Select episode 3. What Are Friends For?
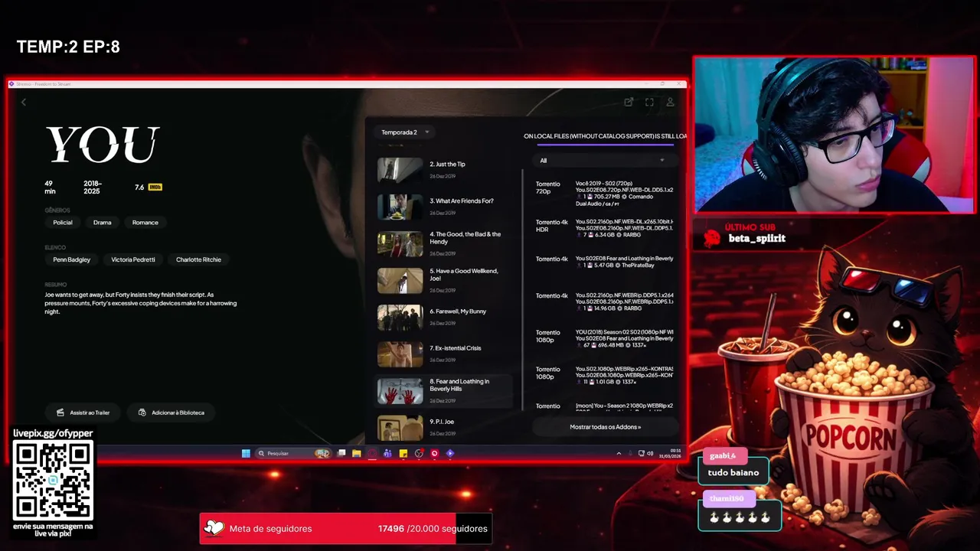Image resolution: width=980 pixels, height=551 pixels. coord(446,206)
